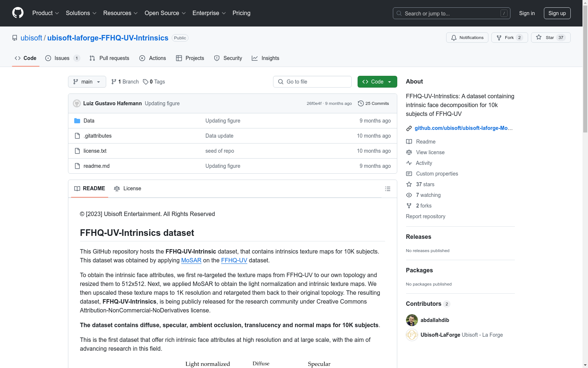Open the ubisoft owner link

pyautogui.click(x=31, y=38)
